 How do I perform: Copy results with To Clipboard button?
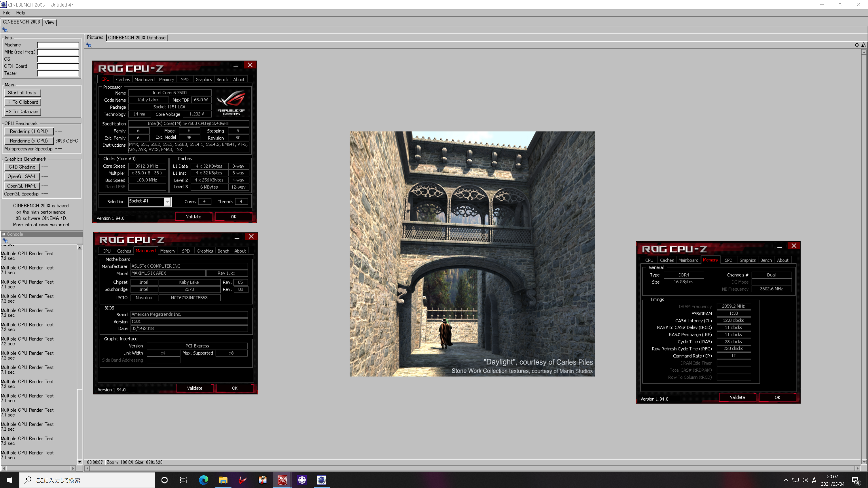tap(22, 102)
